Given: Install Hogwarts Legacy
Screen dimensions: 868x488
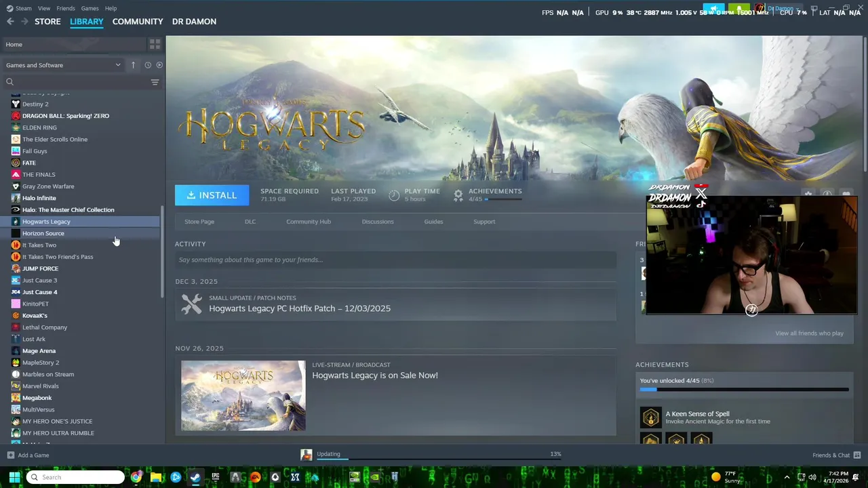Looking at the screenshot, I should click(x=212, y=195).
